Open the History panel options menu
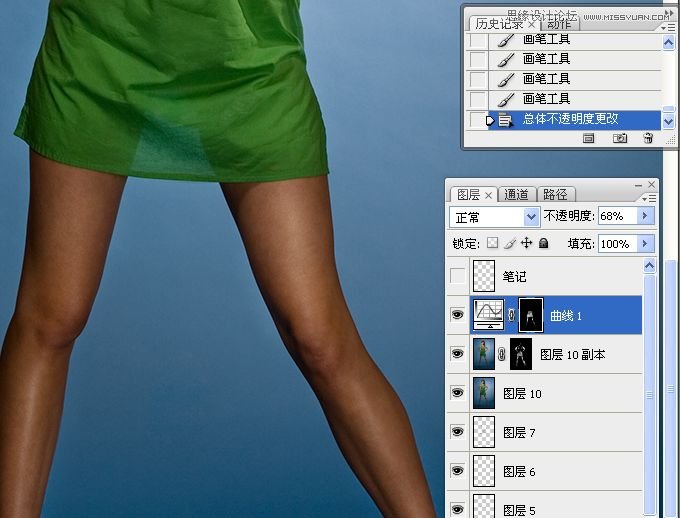 coord(667,27)
